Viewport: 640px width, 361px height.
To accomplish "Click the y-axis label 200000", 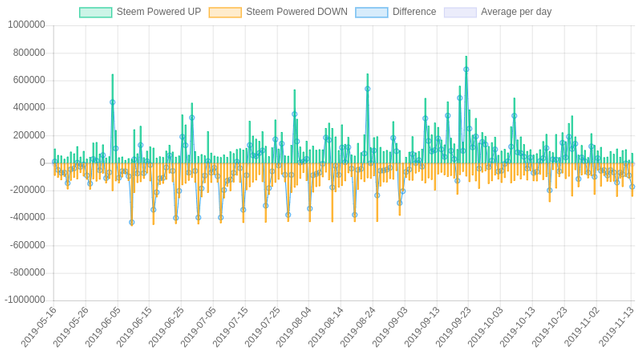I will click(29, 135).
